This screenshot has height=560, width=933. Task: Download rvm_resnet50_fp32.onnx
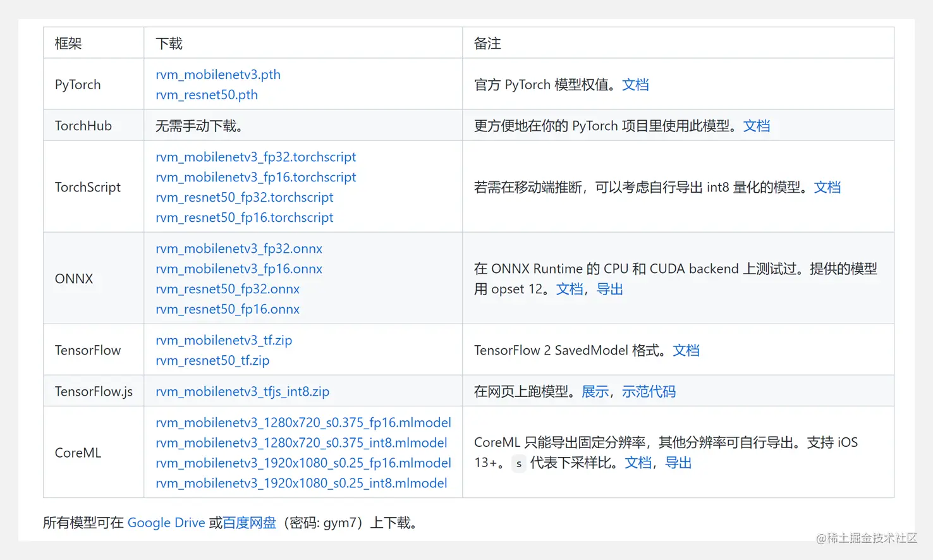click(x=228, y=289)
